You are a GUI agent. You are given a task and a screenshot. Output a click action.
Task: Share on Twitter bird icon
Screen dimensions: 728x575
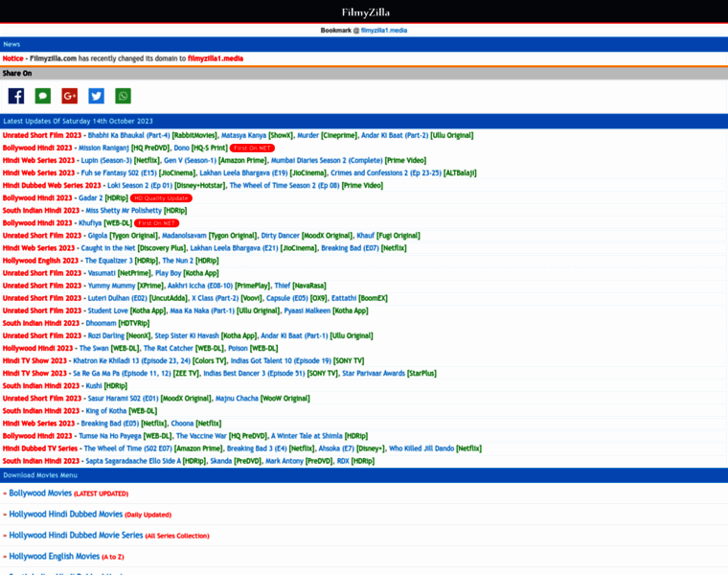[96, 96]
